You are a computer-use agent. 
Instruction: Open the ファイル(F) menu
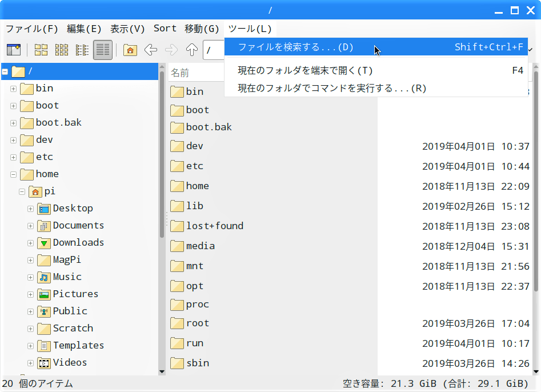[x=32, y=29]
